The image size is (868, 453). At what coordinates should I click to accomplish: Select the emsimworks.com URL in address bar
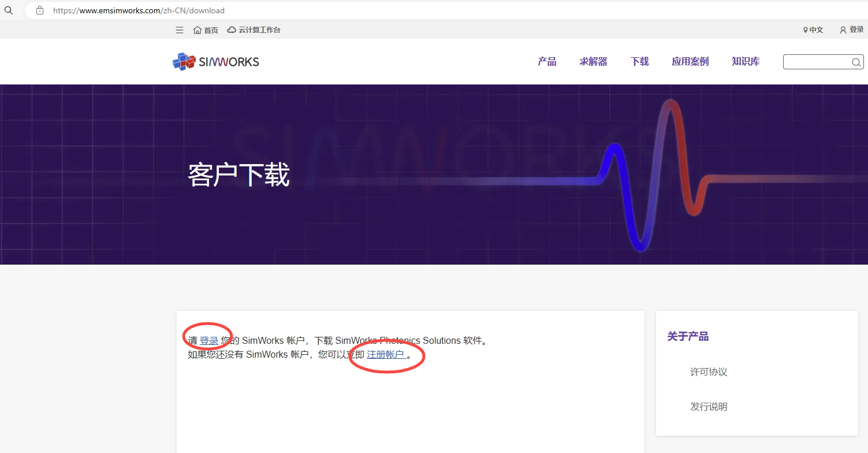tap(139, 10)
